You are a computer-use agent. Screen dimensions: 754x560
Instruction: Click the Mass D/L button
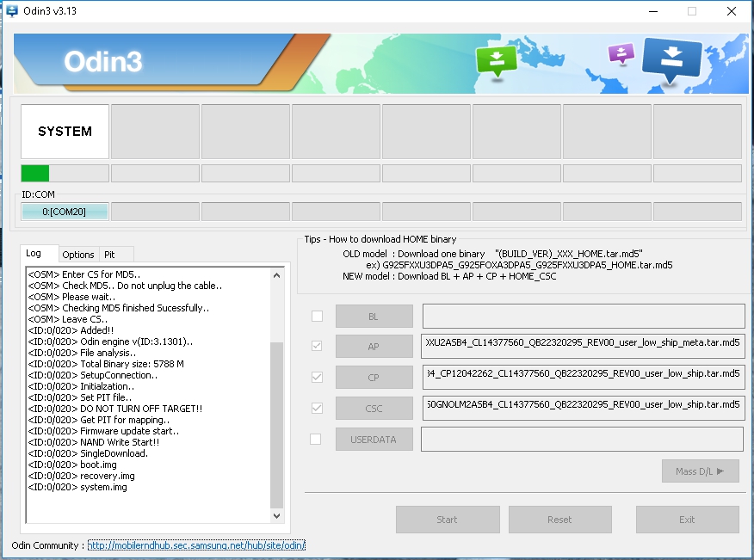click(700, 471)
